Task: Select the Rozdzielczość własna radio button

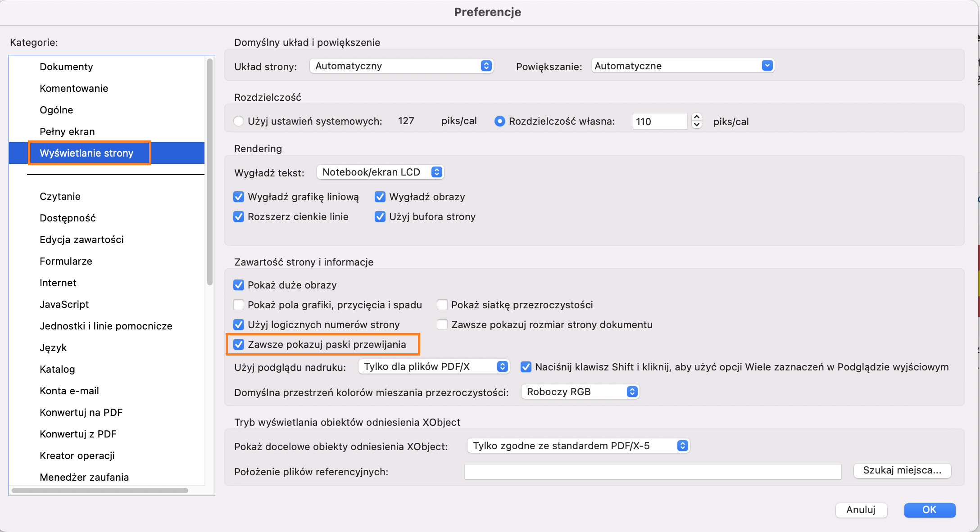Action: point(500,121)
